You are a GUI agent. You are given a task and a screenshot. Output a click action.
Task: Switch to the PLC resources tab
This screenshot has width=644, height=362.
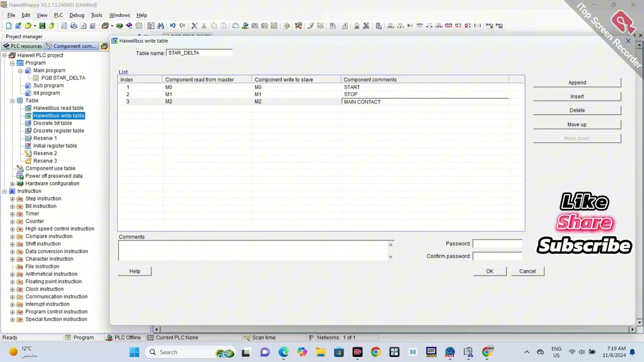coord(23,46)
